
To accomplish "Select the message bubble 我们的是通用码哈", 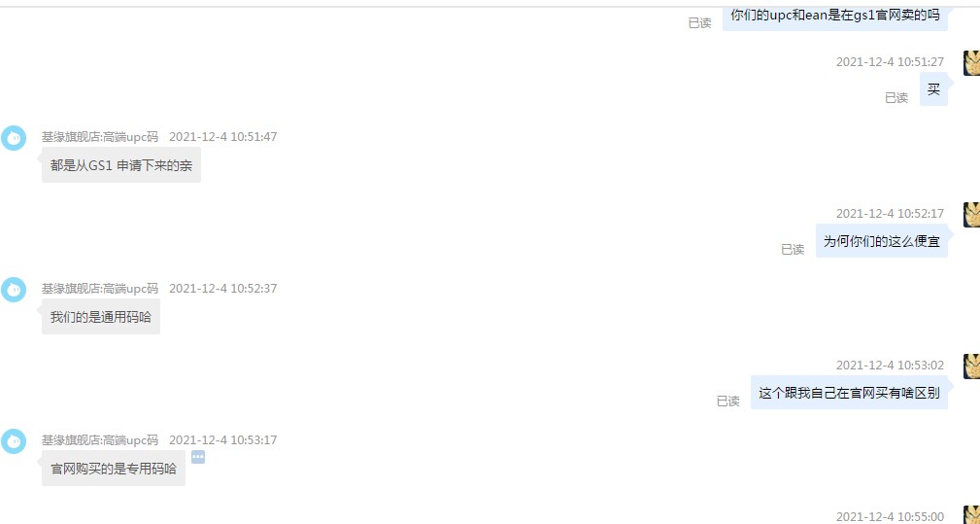I will [x=101, y=317].
